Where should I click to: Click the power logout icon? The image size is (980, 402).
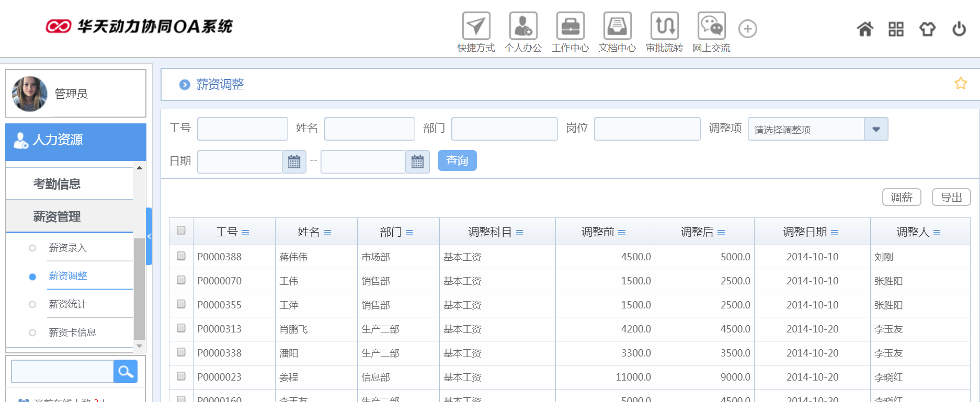tap(959, 29)
